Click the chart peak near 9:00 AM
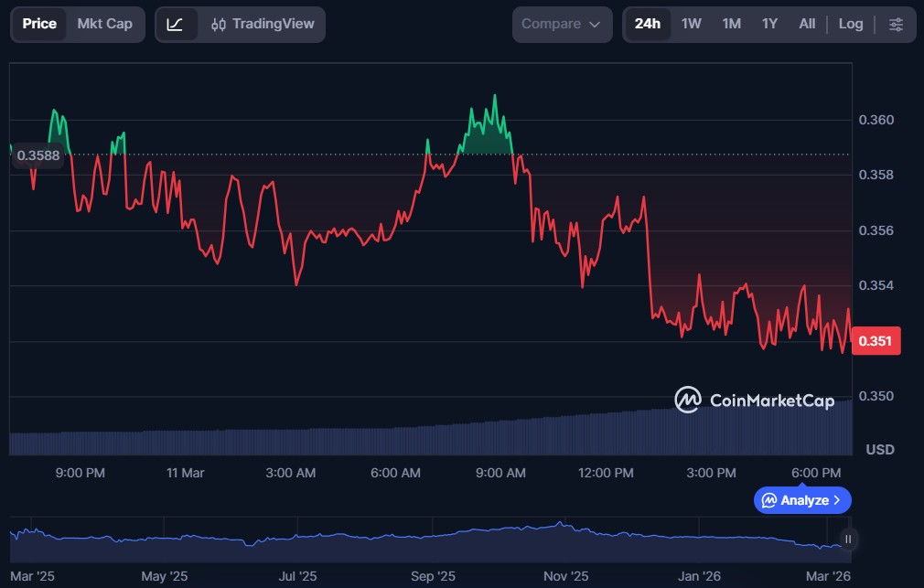This screenshot has height=588, width=924. coord(495,96)
